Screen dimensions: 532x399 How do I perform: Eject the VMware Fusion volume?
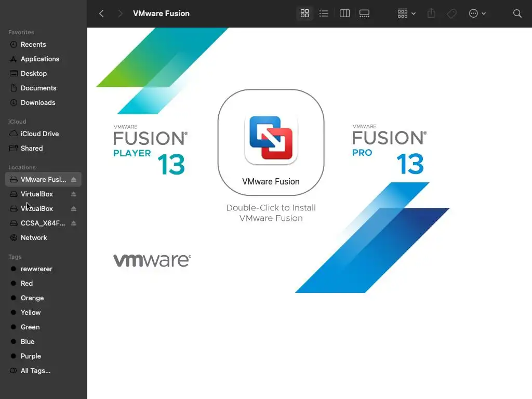tap(74, 179)
